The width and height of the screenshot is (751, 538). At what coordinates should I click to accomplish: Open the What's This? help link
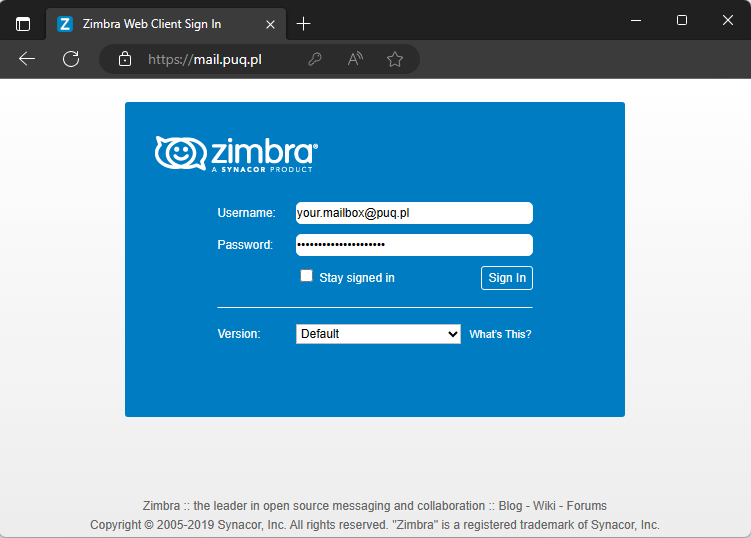(x=500, y=334)
